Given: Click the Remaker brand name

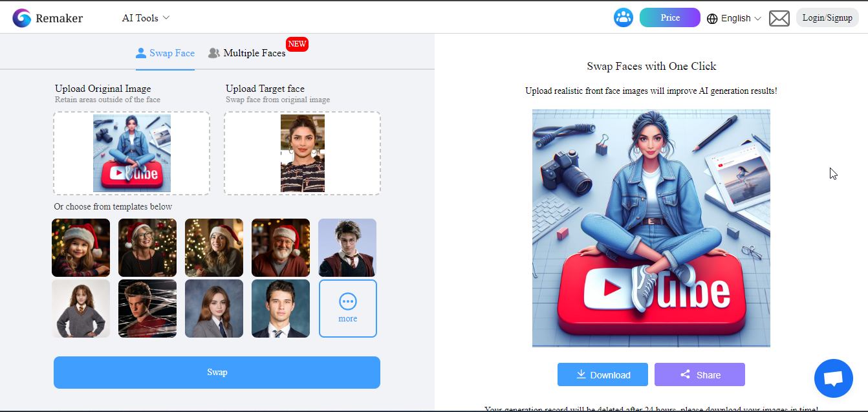Looking at the screenshot, I should pos(60,18).
